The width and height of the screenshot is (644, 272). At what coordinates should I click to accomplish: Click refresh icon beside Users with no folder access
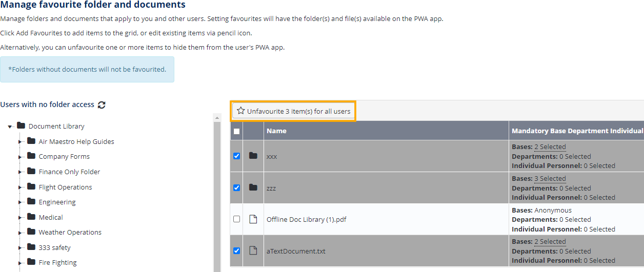point(102,104)
